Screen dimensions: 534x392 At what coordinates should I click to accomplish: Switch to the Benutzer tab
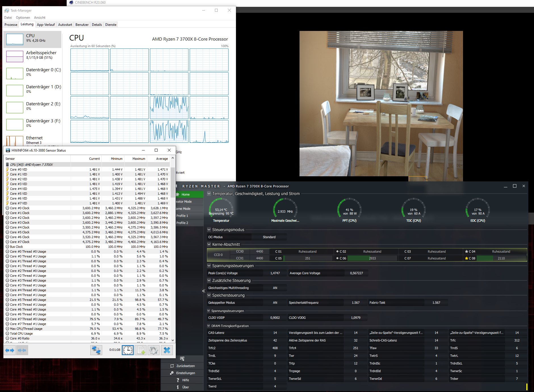(x=82, y=25)
